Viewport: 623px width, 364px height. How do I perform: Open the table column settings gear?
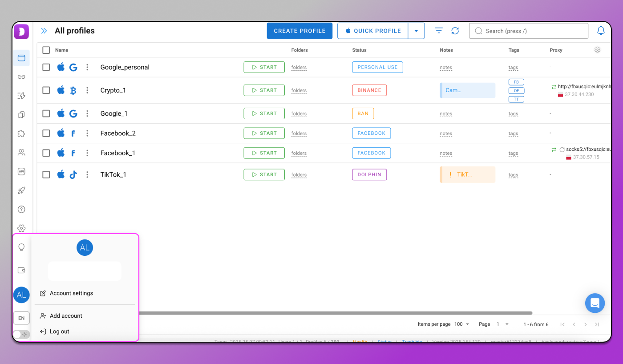[597, 50]
